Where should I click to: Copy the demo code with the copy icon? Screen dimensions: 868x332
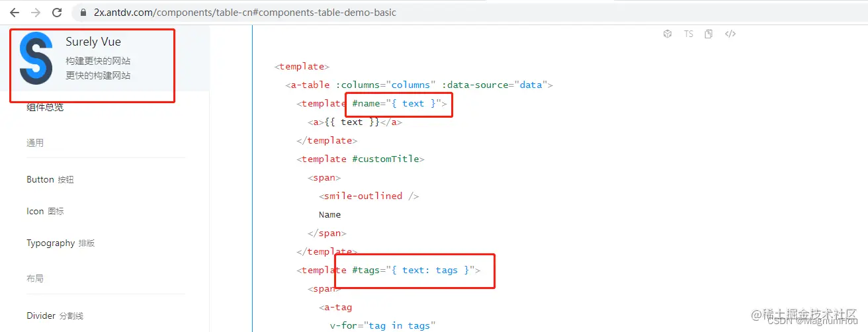709,34
